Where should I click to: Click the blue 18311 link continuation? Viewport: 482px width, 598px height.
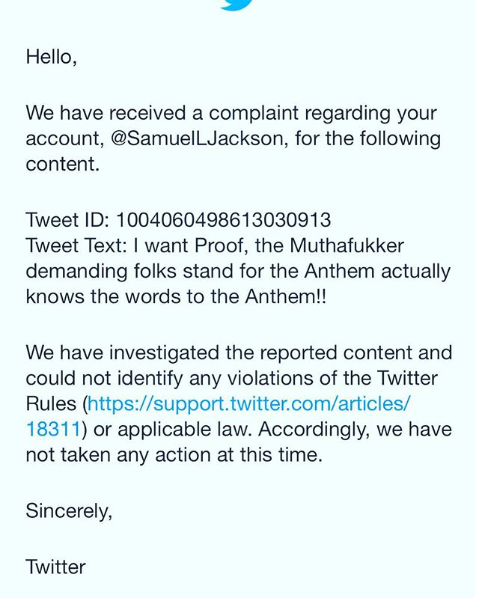point(53,429)
